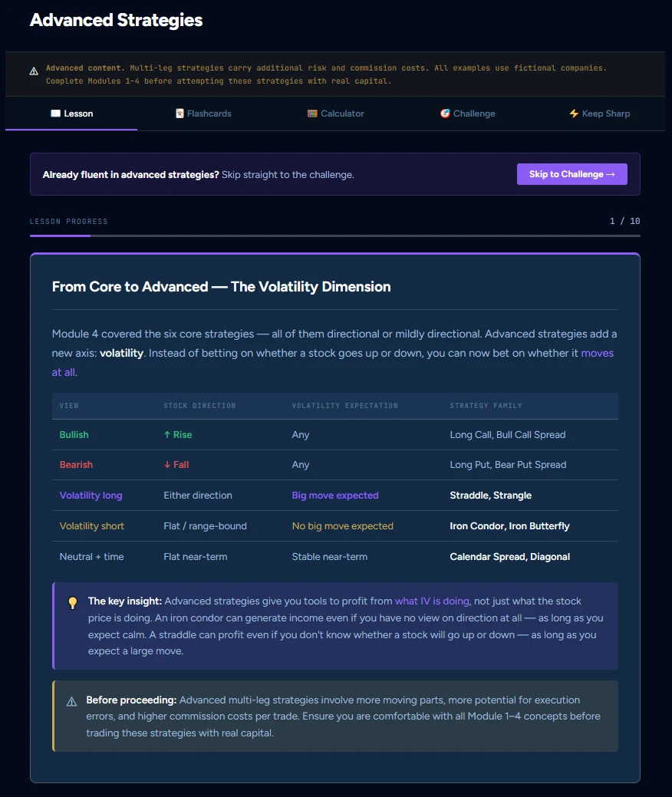This screenshot has height=797, width=672.
Task: Click the VOLATILITY EXPECTATION column header
Action: coord(344,406)
